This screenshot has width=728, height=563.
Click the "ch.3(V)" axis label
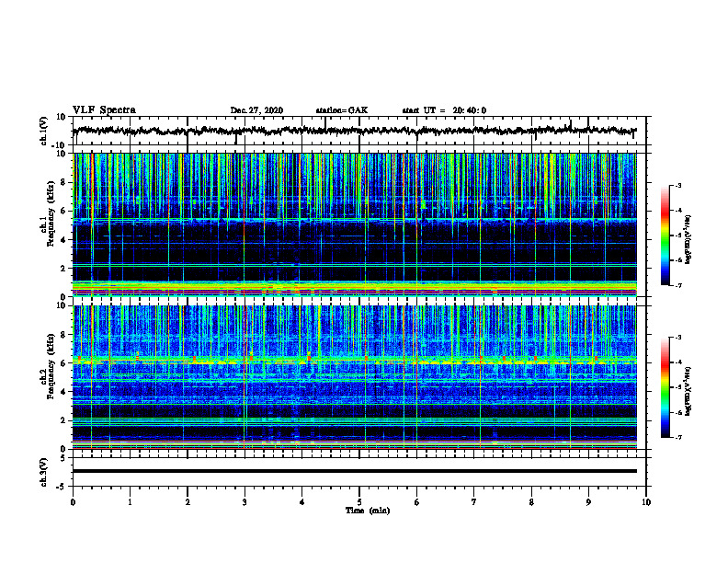[x=44, y=472]
